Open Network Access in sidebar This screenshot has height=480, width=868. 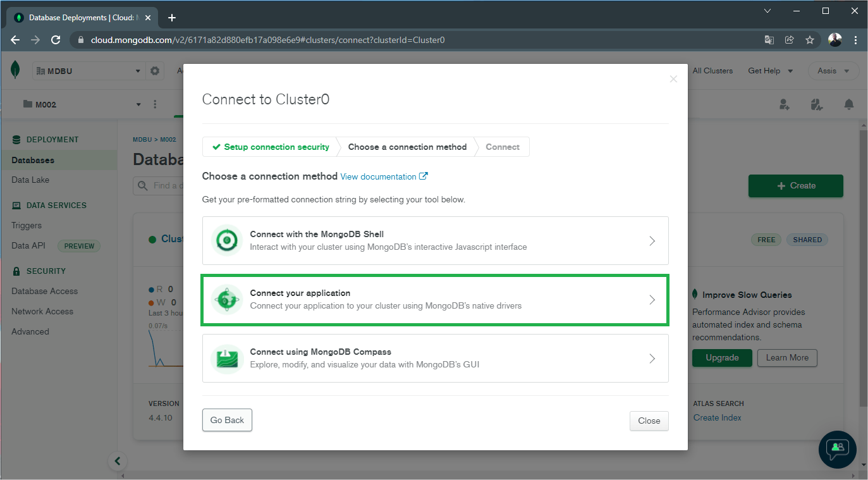click(42, 311)
